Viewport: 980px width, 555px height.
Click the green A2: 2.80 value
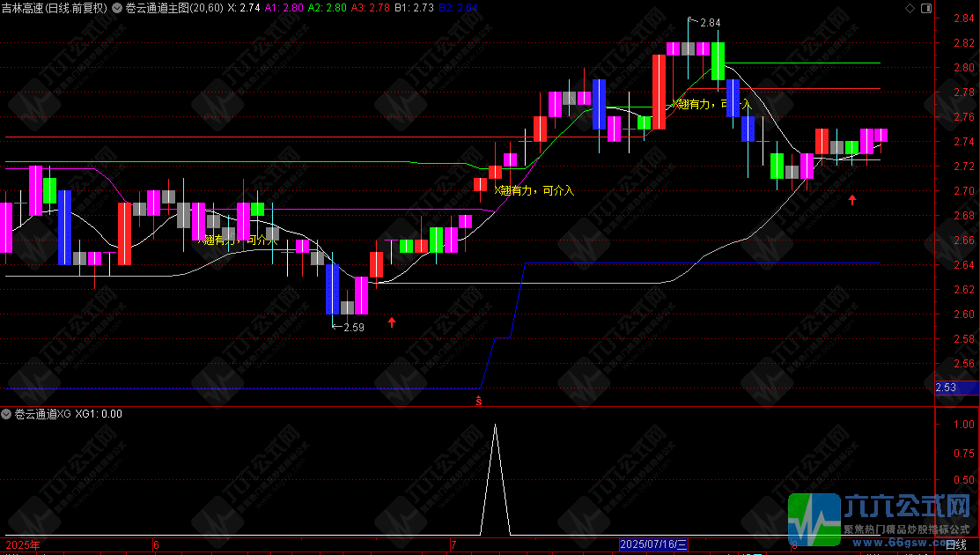(328, 8)
